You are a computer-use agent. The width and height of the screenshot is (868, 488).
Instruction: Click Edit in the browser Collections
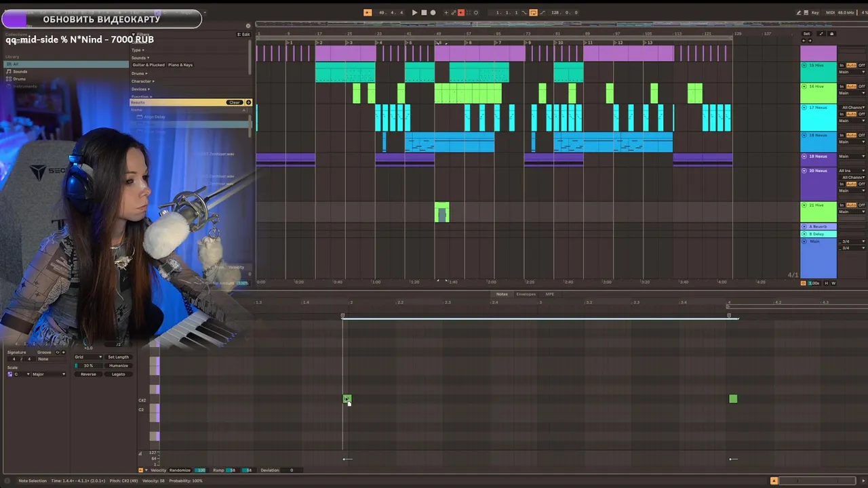click(x=243, y=34)
